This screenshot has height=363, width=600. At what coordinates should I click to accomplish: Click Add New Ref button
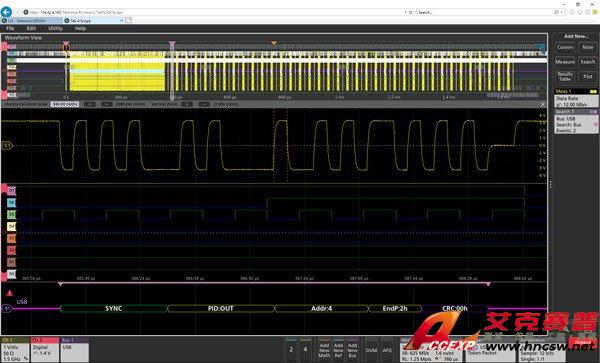[338, 349]
